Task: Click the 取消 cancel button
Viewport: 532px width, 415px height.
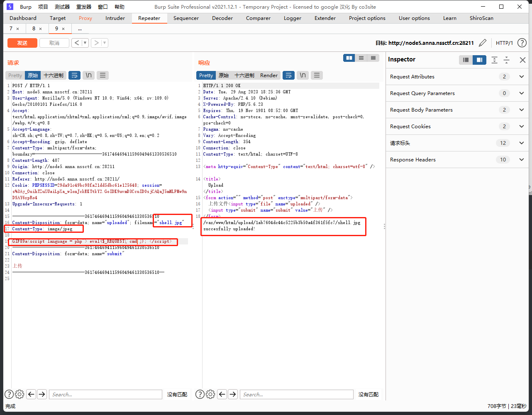Action: [x=54, y=43]
